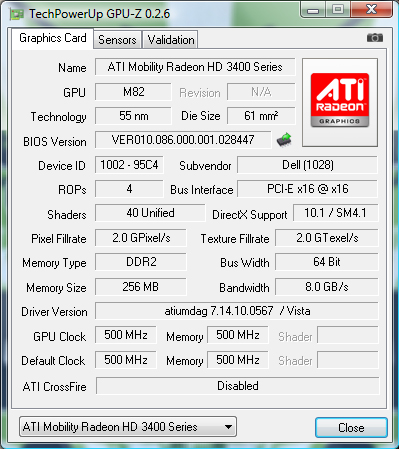Click the empty Shader field in GPU Clock row
Viewport: 399px width, 449px height.
tap(348, 335)
